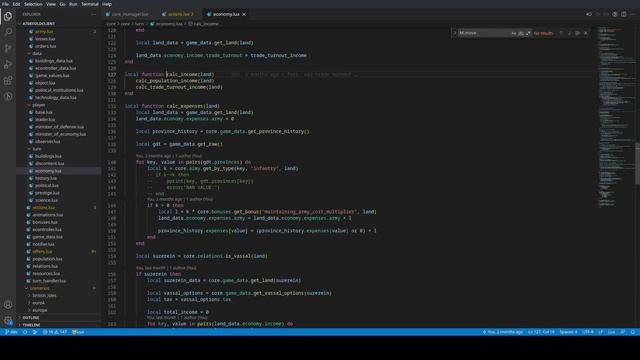Open the Run and Debug view
This screenshot has height=360, width=640.
click(8, 64)
